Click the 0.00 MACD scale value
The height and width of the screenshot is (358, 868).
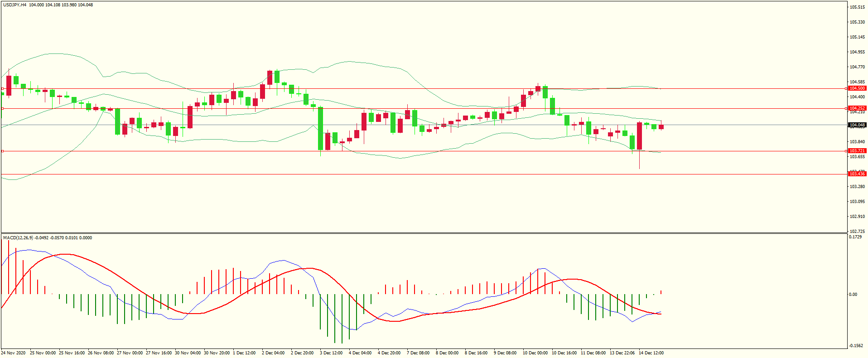[x=853, y=295]
